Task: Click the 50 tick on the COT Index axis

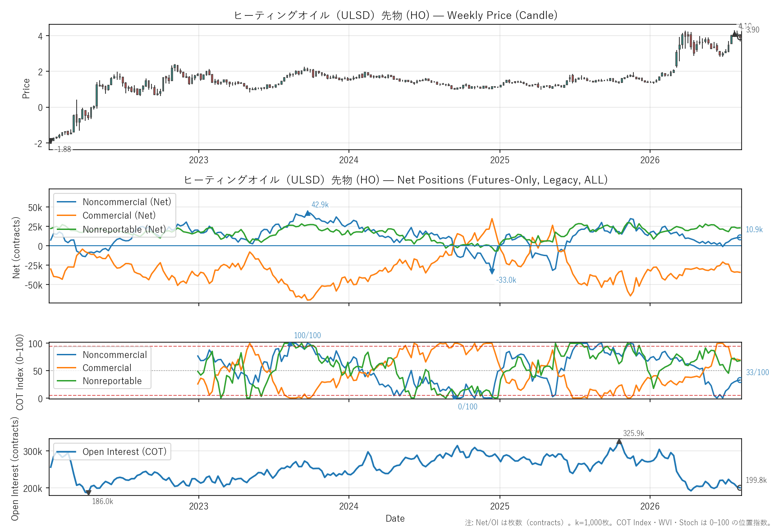Action: [x=38, y=371]
